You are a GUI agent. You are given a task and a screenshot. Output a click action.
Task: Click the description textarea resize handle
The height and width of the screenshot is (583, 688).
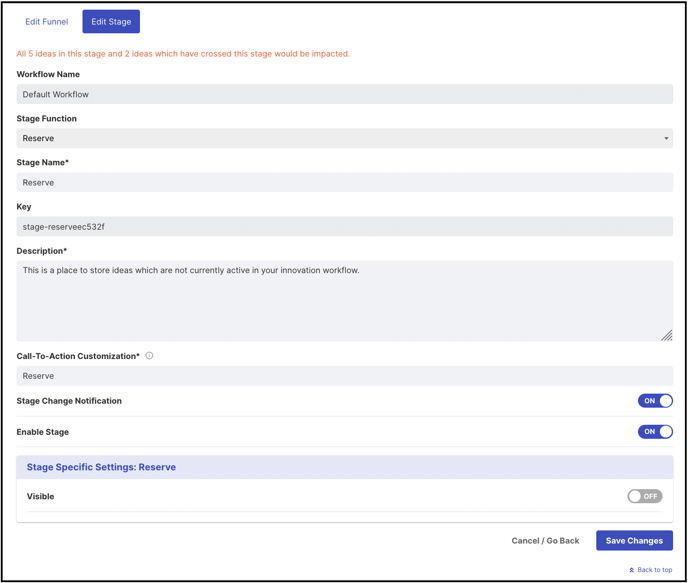pos(666,335)
